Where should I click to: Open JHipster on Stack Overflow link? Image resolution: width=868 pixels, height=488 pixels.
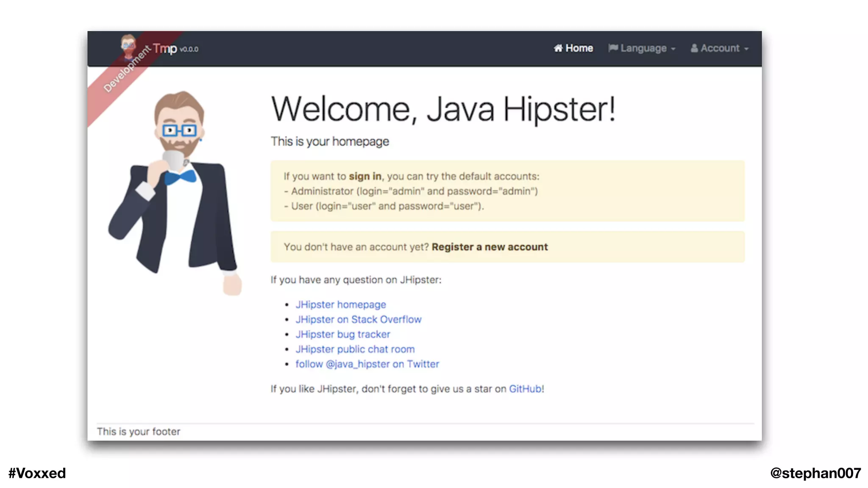point(359,319)
